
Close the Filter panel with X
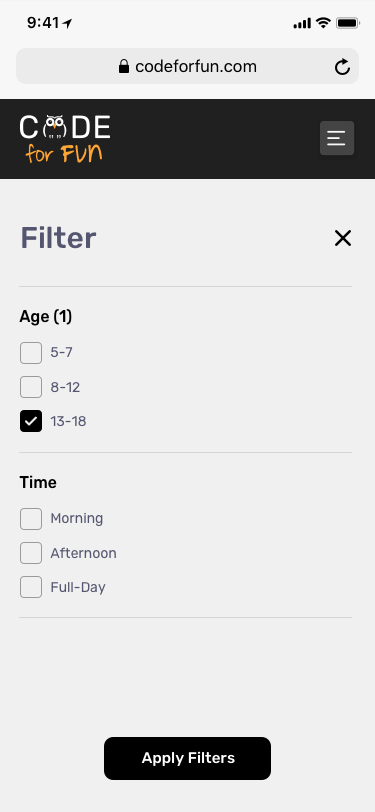click(343, 238)
